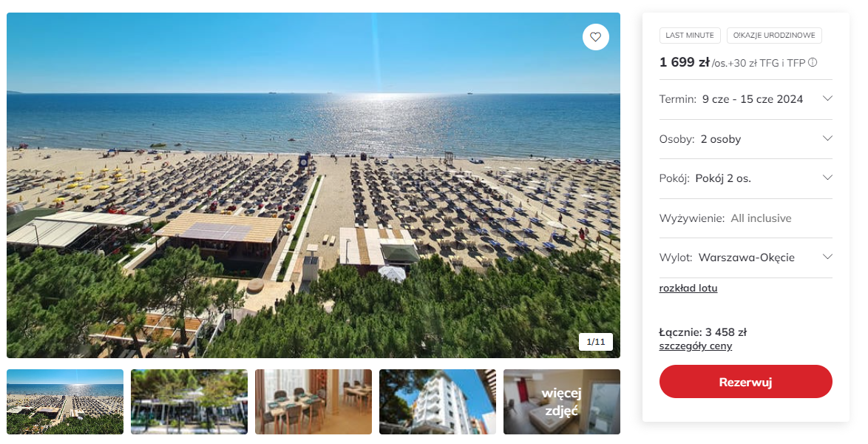
Task: Click the 1/11 photo counter badge
Action: (596, 342)
